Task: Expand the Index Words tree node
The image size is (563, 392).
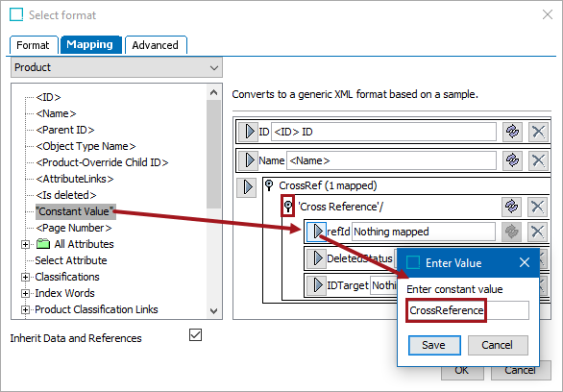Action: tap(25, 293)
